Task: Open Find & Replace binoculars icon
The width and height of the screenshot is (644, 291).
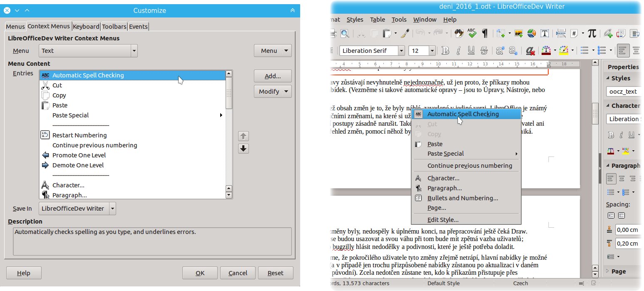Action: coord(459,33)
